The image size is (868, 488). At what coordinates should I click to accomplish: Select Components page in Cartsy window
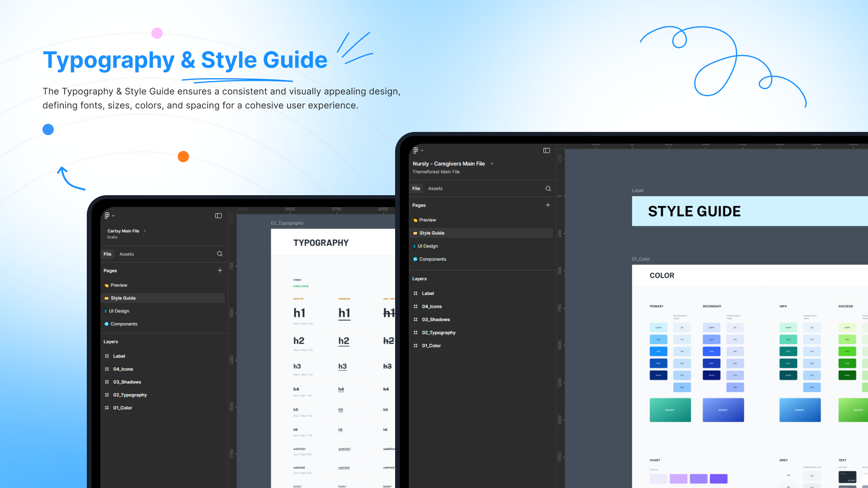coord(123,324)
